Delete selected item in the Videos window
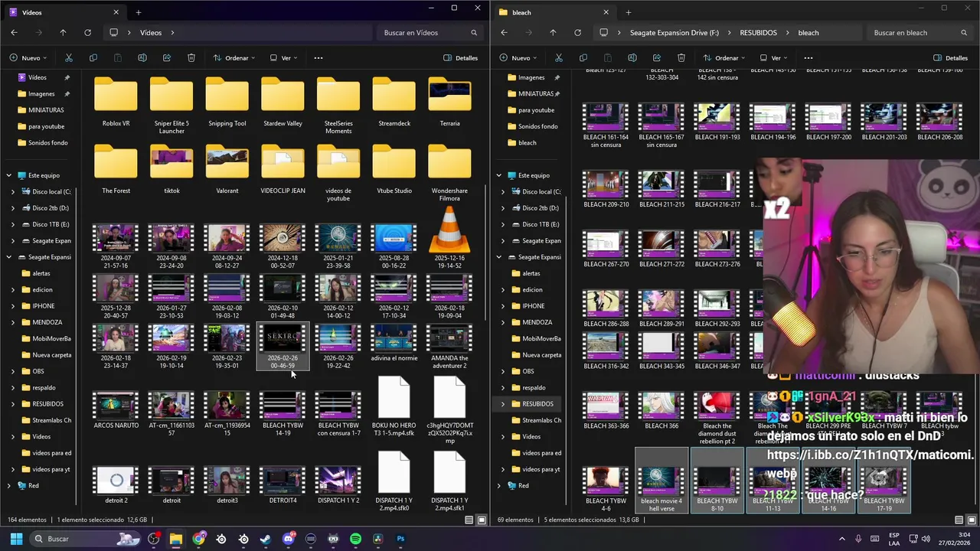Screen dimensions: 980x551 191,57
